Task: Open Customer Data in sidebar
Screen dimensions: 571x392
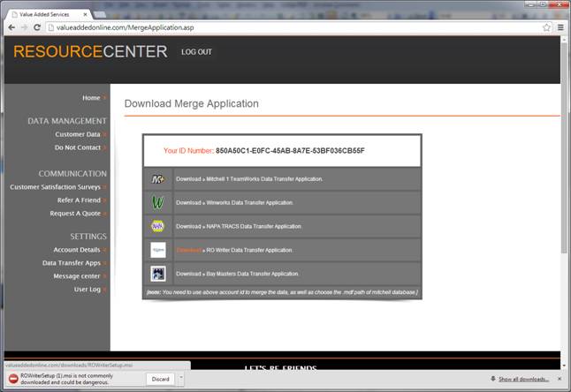Action: click(x=78, y=134)
